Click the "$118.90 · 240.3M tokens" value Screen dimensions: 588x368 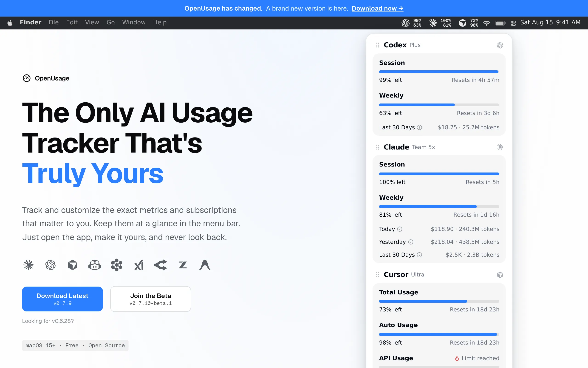point(465,229)
